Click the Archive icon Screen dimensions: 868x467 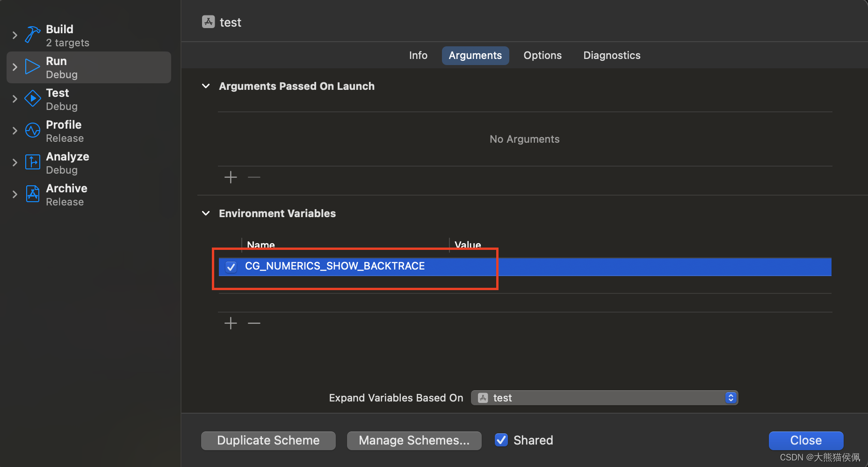pos(32,194)
